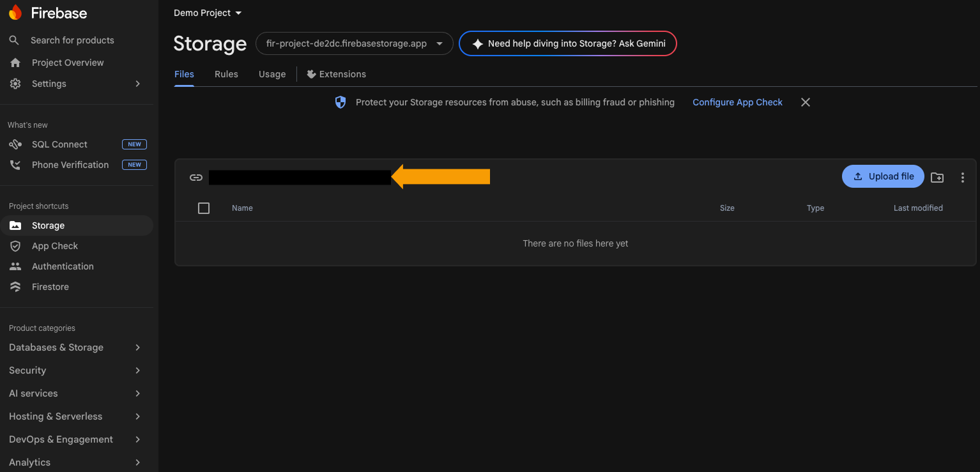Click the Storage page heading
The width and height of the screenshot is (980, 472).
tap(210, 43)
